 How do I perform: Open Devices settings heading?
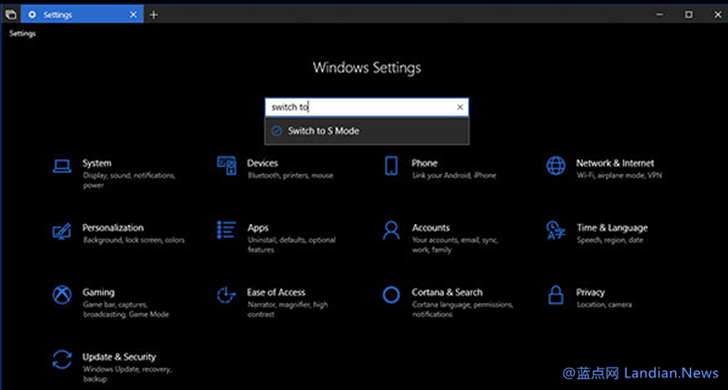(x=263, y=163)
